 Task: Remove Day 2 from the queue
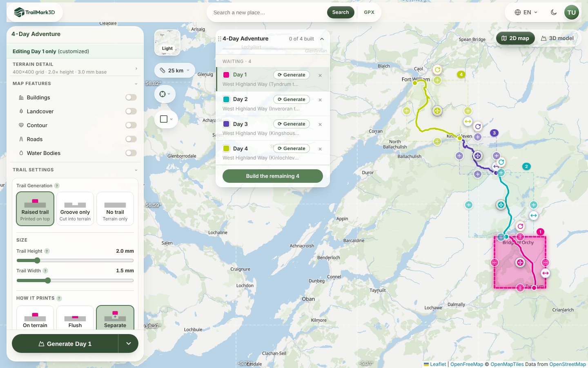point(320,100)
